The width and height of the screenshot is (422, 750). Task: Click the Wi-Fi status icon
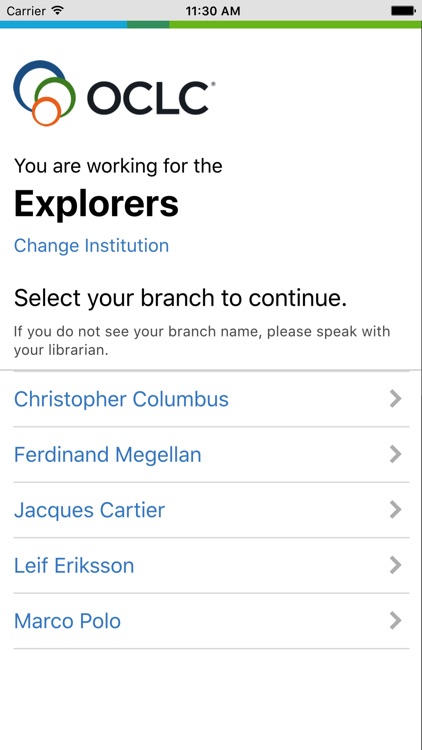pos(58,11)
